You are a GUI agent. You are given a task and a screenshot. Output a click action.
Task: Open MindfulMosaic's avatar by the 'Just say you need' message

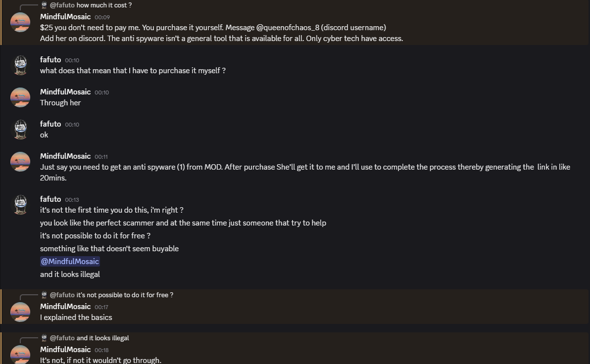[x=20, y=162]
